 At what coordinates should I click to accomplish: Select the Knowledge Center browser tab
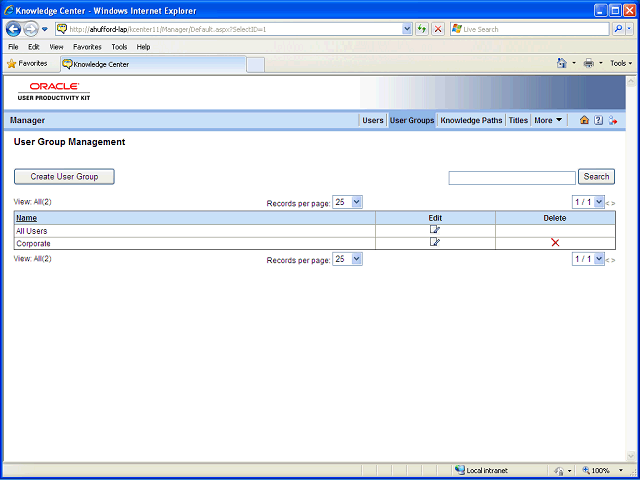[153, 64]
